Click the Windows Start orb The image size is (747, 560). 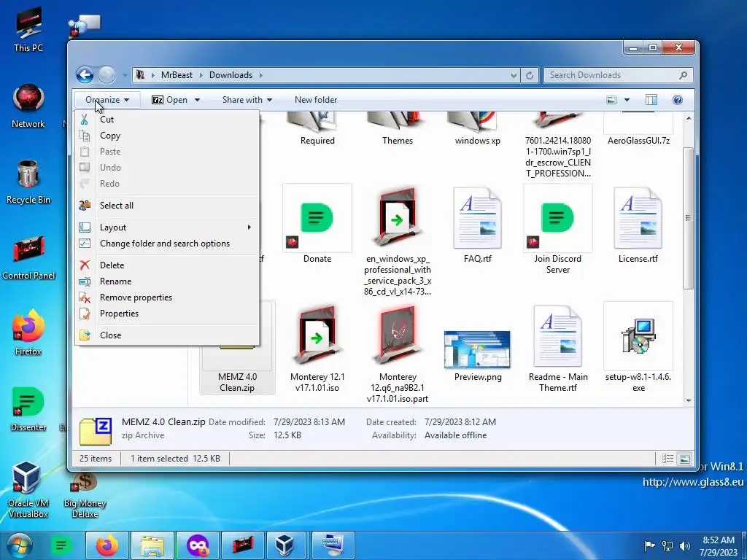(x=20, y=545)
